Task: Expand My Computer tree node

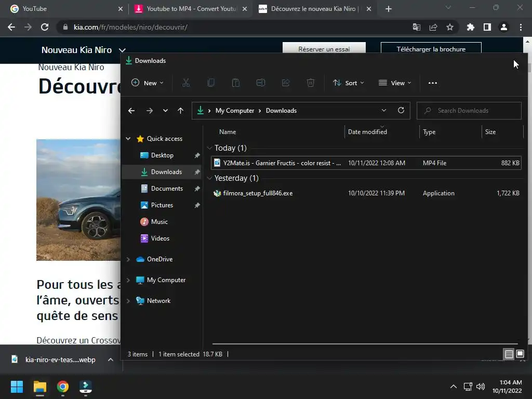Action: coord(128,280)
